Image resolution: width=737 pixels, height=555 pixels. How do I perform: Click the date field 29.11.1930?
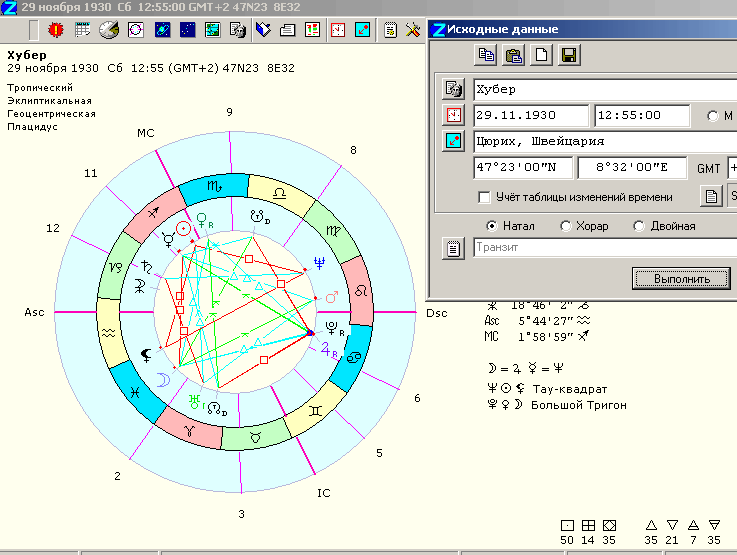531,116
